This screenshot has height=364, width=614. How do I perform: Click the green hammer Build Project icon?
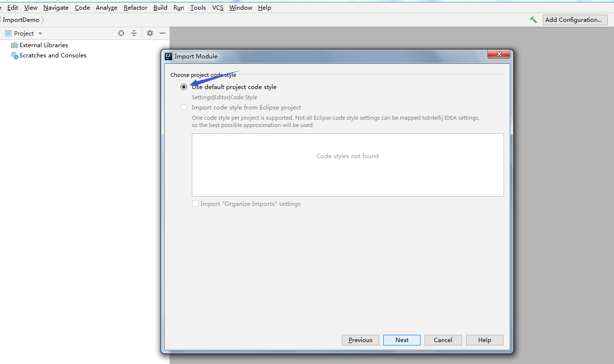pyautogui.click(x=534, y=20)
